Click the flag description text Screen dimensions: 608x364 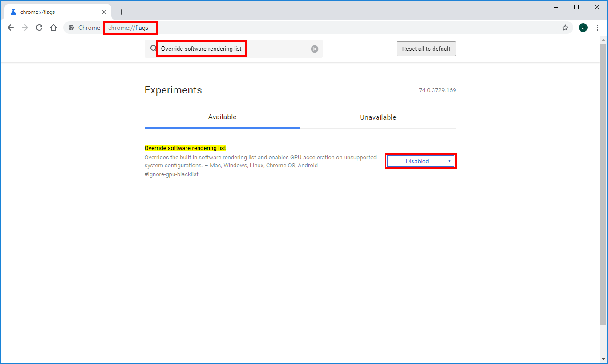tap(260, 161)
